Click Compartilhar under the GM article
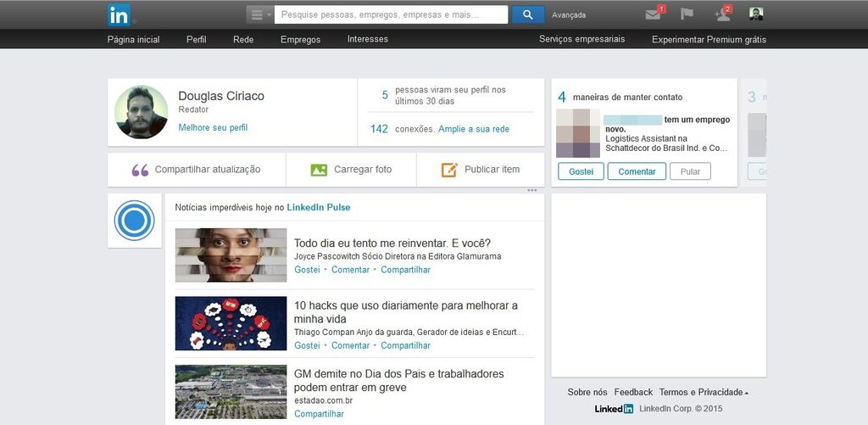The width and height of the screenshot is (868, 425). click(x=319, y=414)
